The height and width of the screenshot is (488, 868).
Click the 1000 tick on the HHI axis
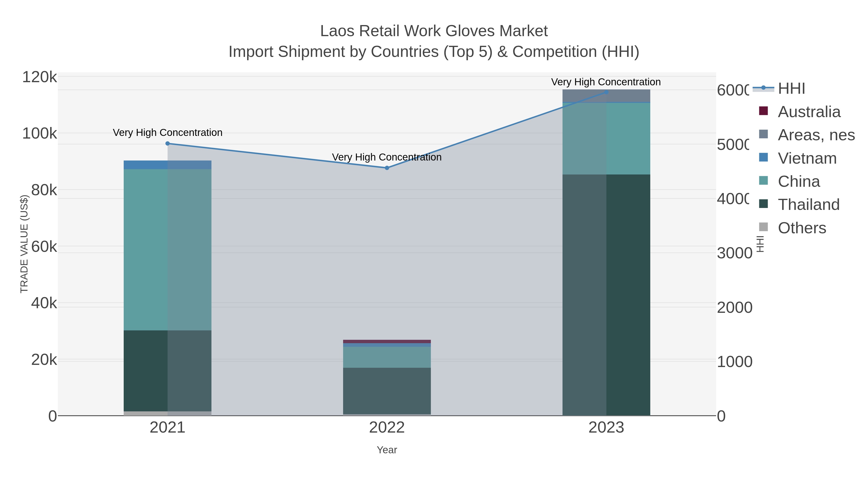tap(735, 362)
